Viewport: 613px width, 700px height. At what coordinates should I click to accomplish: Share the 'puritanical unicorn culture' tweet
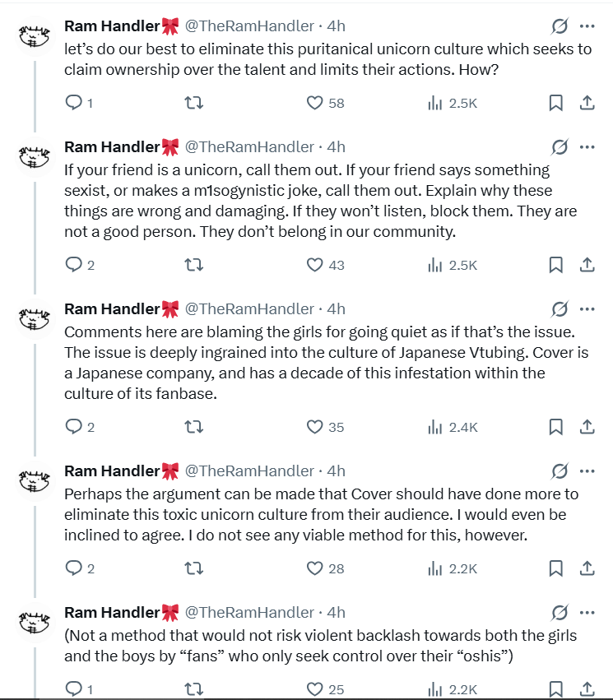tap(587, 103)
